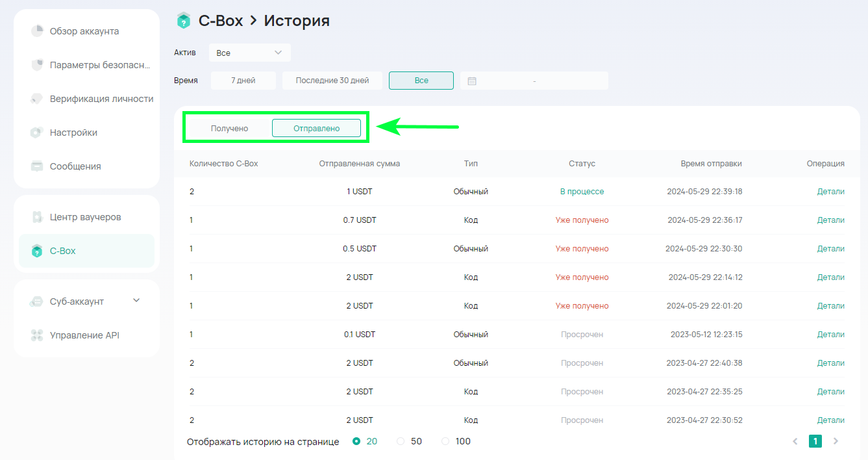Click C-Box breadcrumb in title
868x460 pixels.
(221, 21)
